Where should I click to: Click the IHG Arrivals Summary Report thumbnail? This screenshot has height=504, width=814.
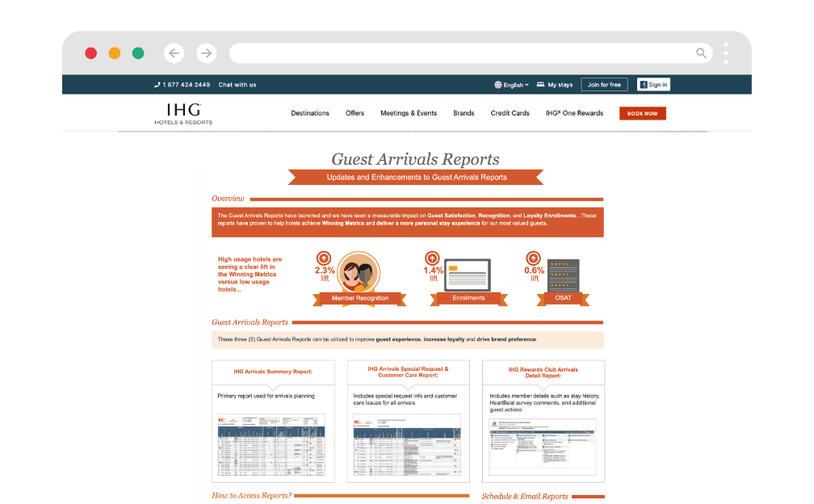[271, 445]
